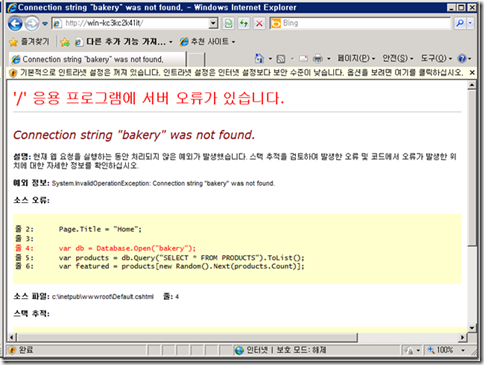Click the vertical scrollbar down arrow
This screenshot has width=484, height=365.
point(472,328)
